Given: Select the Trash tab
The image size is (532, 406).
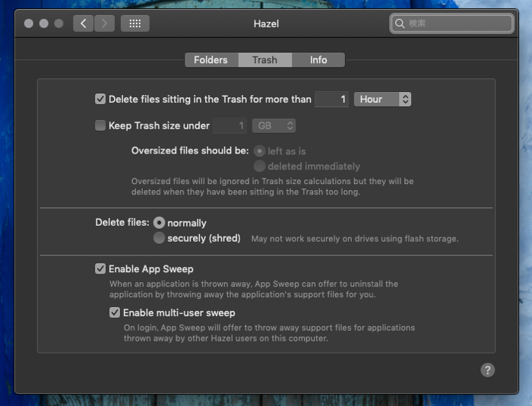Looking at the screenshot, I should [265, 60].
